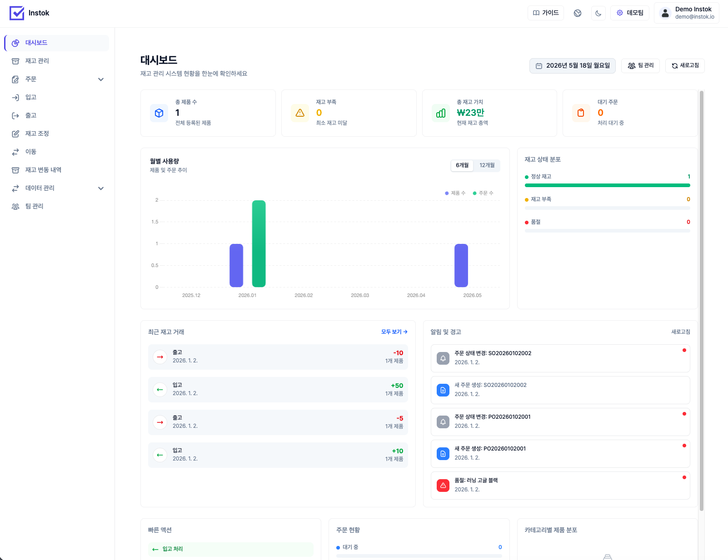Click the green 정상 재고 progress bar
Viewport: 728px width, 560px height.
(607, 185)
